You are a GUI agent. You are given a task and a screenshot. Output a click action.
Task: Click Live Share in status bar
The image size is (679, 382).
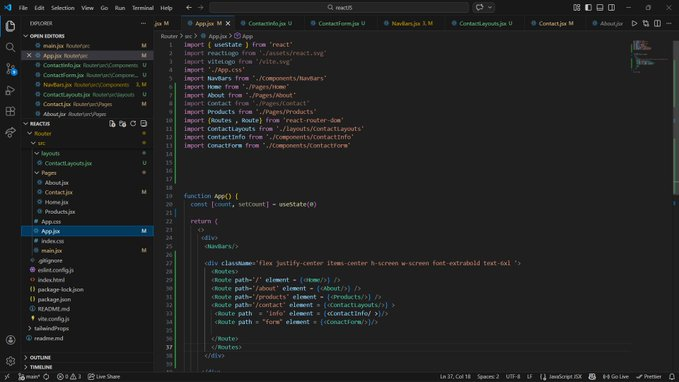tap(104, 377)
